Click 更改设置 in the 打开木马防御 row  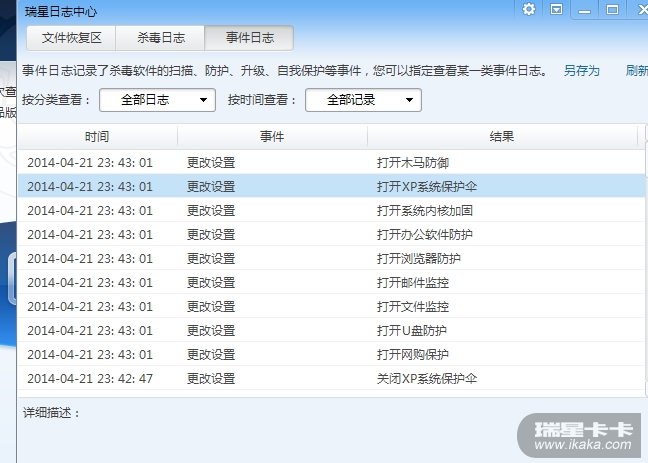click(x=211, y=163)
